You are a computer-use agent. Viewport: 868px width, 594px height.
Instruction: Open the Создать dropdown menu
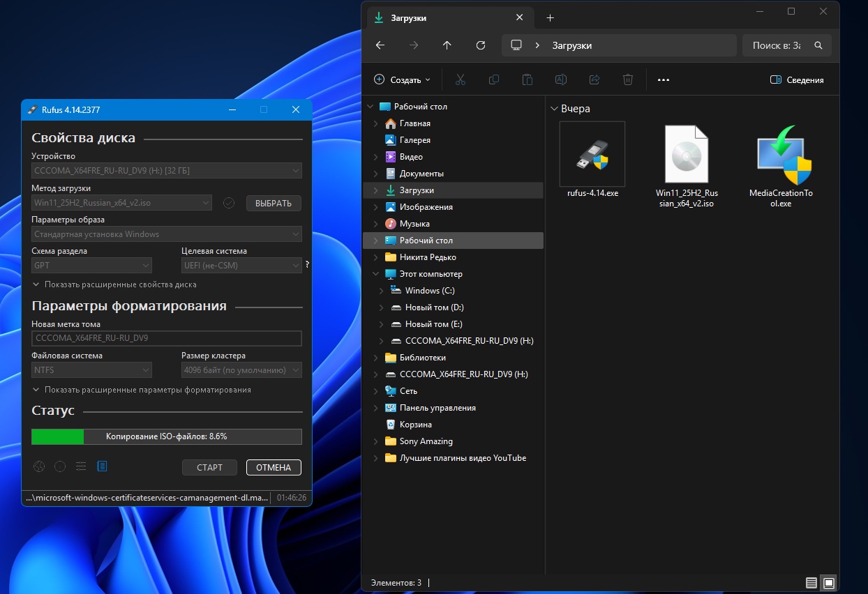(x=403, y=79)
